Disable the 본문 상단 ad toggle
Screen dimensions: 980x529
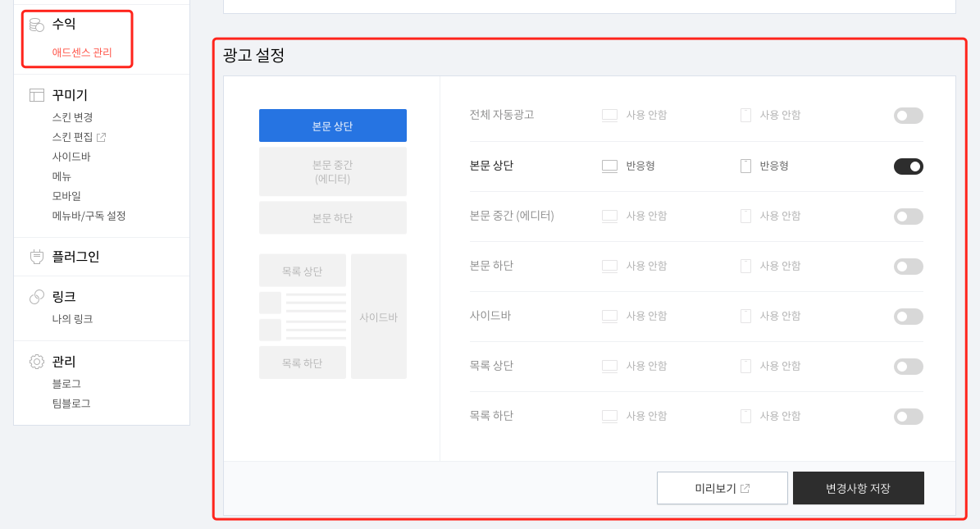click(908, 166)
